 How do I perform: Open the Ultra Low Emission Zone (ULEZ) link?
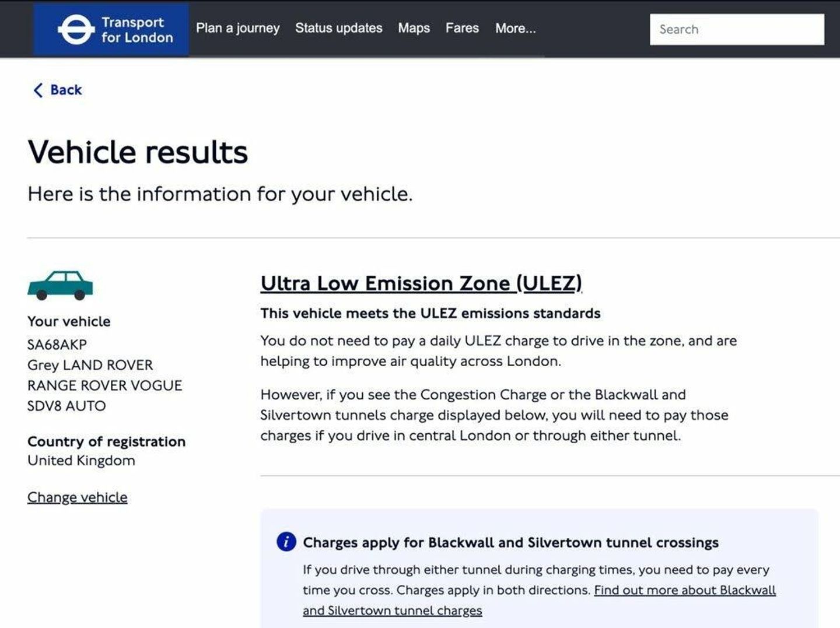(x=421, y=283)
